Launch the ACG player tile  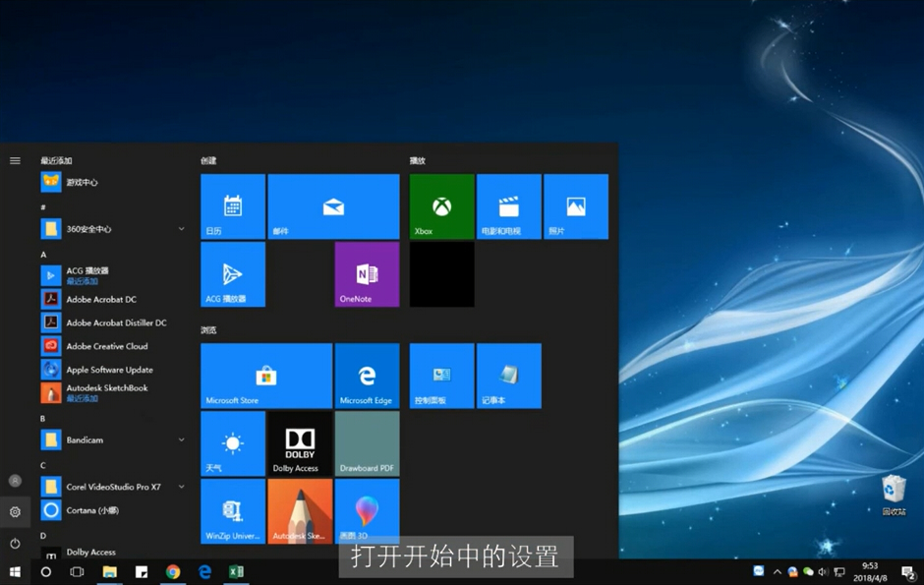pos(233,274)
